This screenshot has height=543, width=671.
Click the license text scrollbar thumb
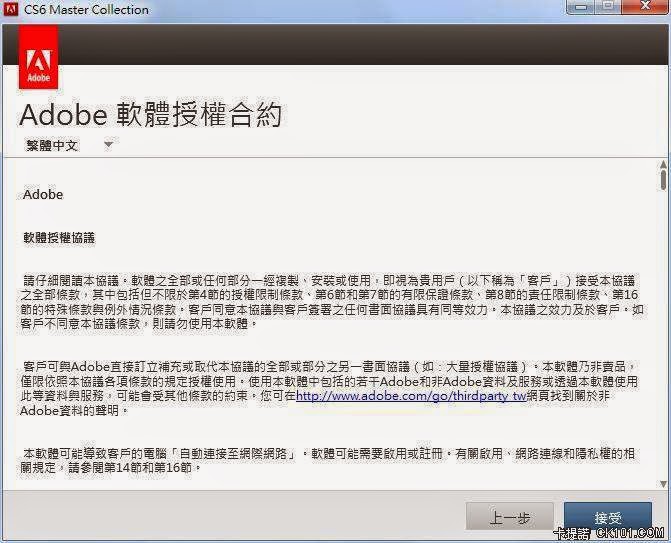point(663,179)
